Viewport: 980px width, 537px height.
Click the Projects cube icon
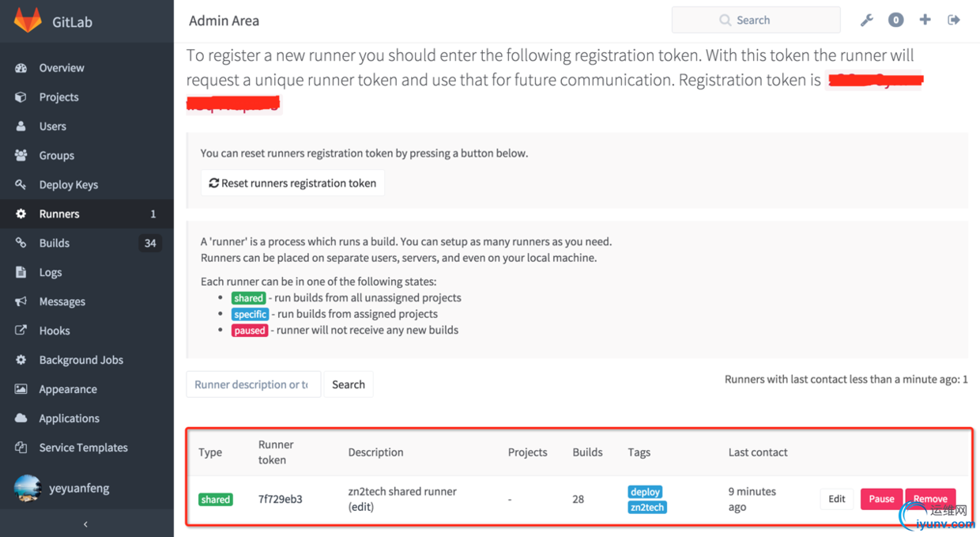coord(21,97)
